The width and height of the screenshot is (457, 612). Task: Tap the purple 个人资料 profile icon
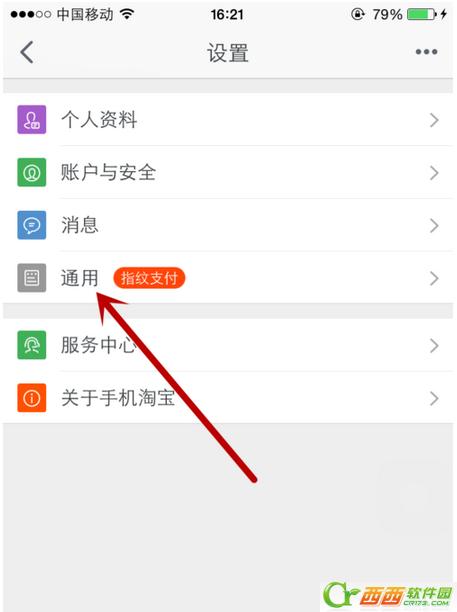coord(32,119)
